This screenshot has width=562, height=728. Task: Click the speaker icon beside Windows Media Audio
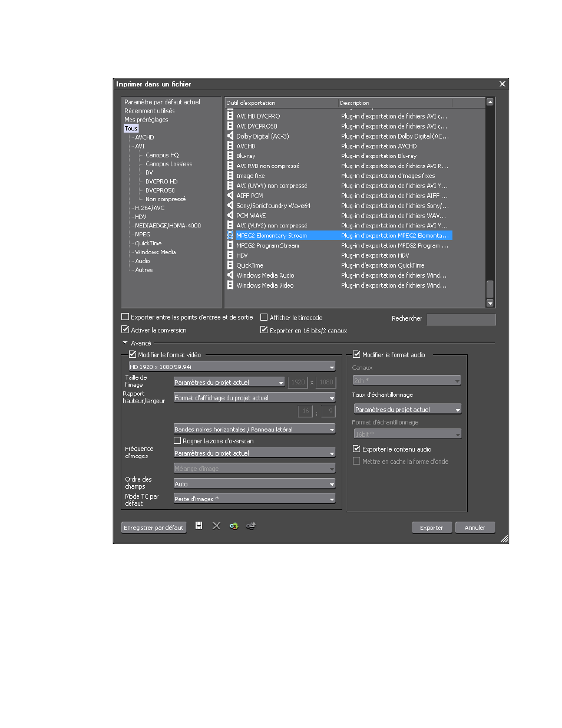(x=230, y=275)
